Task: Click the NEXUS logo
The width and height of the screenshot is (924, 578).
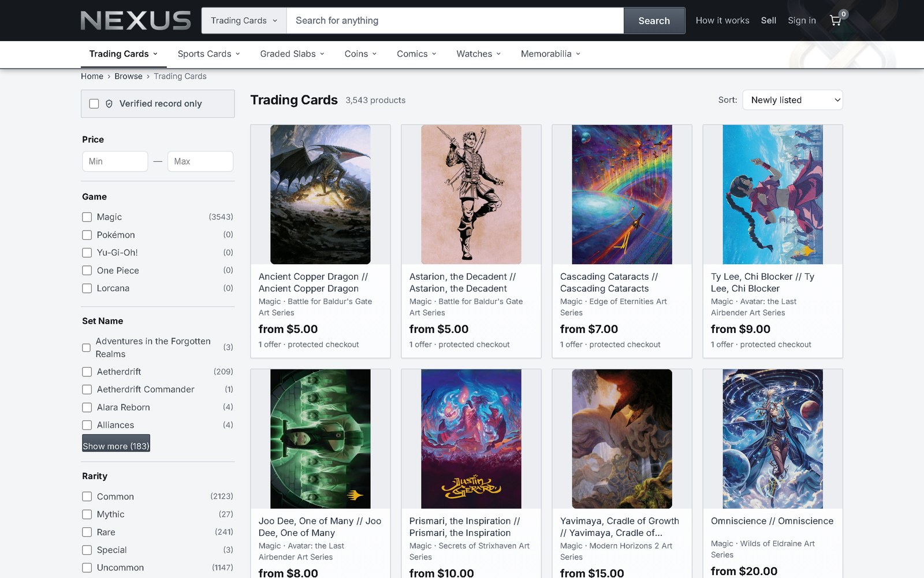Action: point(136,21)
